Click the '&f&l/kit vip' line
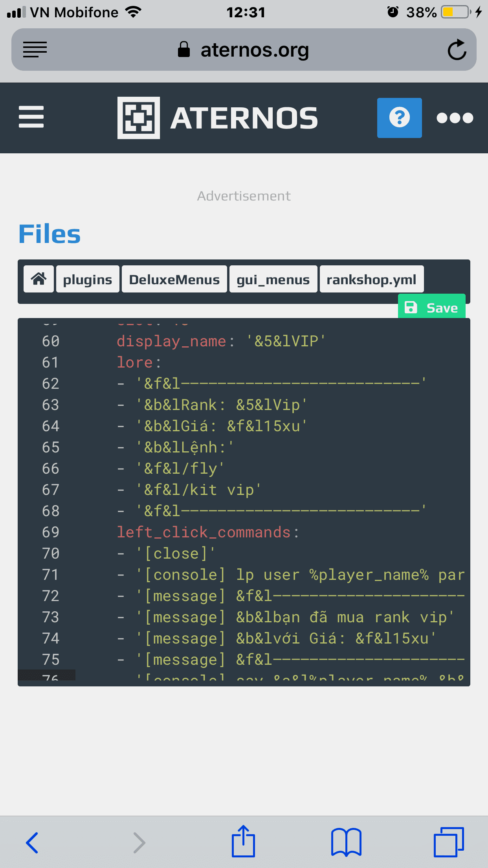The height and width of the screenshot is (868, 488). 189,490
